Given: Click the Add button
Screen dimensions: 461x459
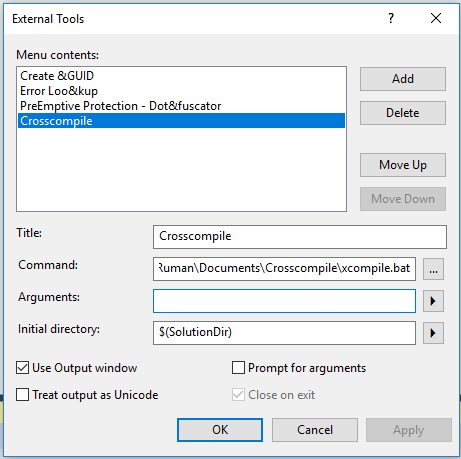Looking at the screenshot, I should tap(403, 79).
